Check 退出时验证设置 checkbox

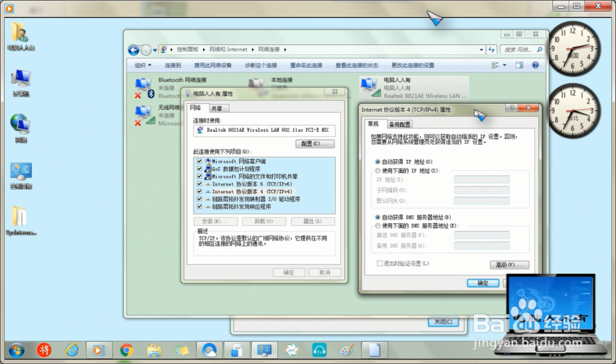pyautogui.click(x=379, y=263)
